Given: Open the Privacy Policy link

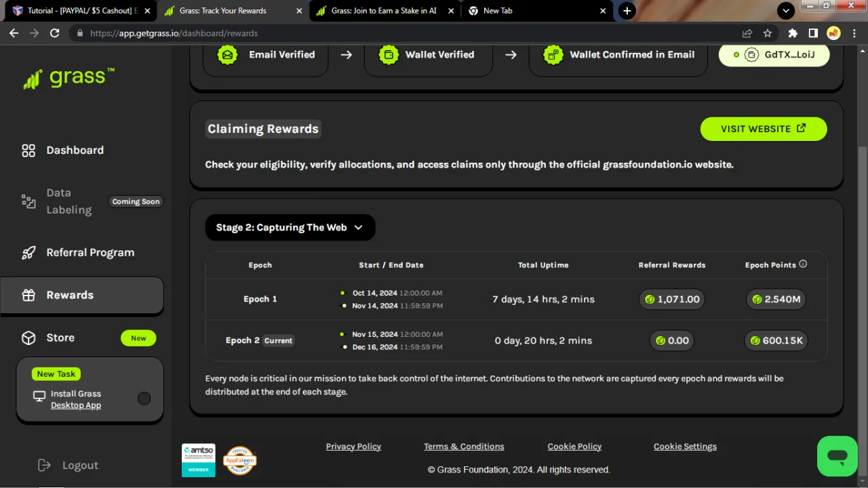Looking at the screenshot, I should (x=353, y=447).
